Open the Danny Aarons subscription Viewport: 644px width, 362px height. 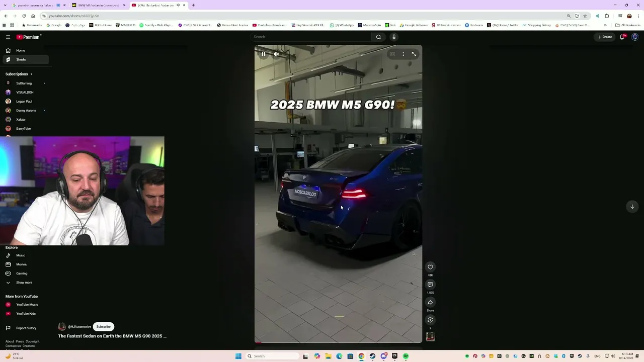tap(25, 111)
